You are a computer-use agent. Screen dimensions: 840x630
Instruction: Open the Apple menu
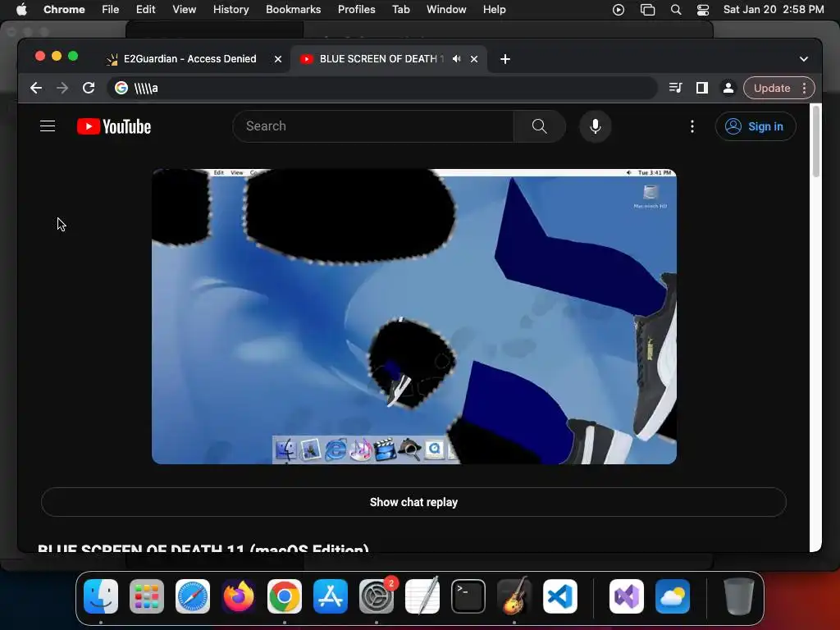[x=21, y=10]
